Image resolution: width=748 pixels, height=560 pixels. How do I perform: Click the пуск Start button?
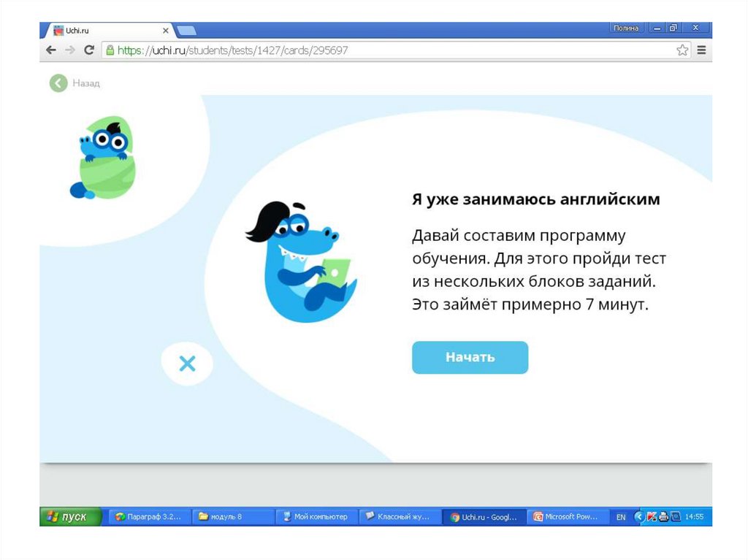tap(71, 517)
